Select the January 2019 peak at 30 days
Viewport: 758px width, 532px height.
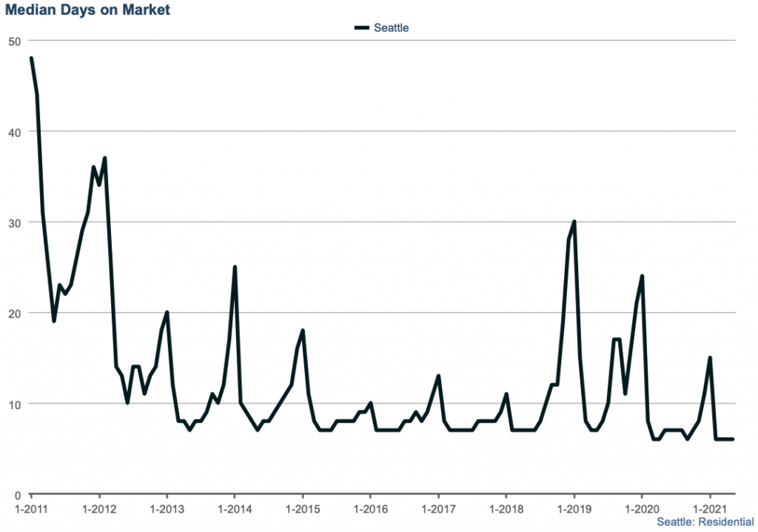[574, 222]
